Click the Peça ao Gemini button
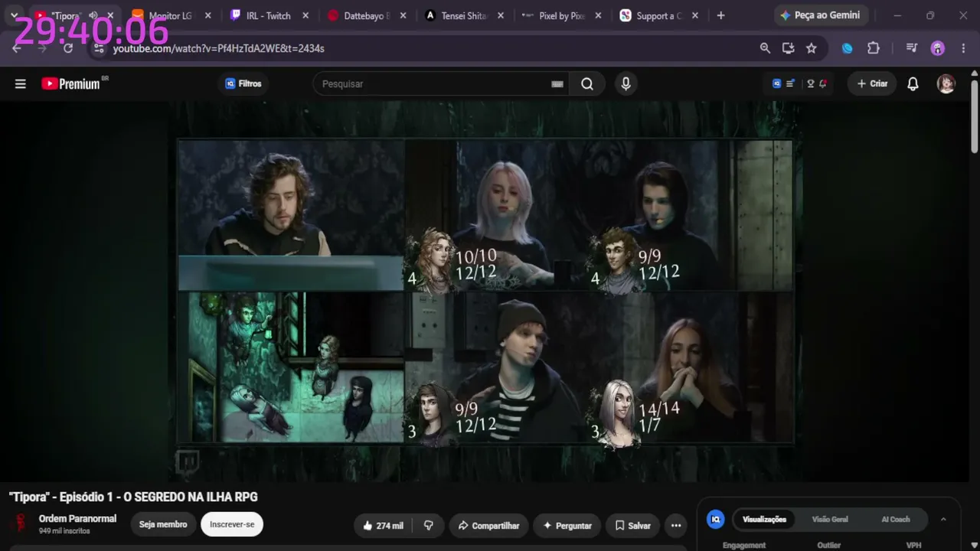Image resolution: width=980 pixels, height=551 pixels. click(x=821, y=15)
